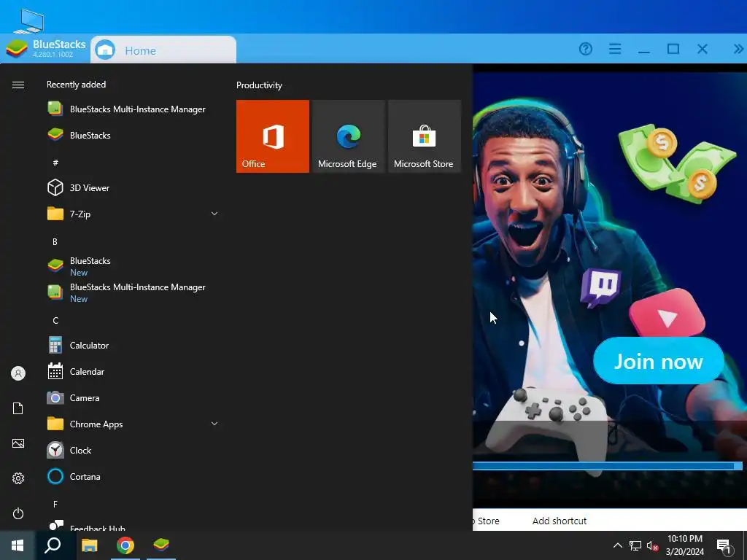The width and height of the screenshot is (747, 560).
Task: Open the notification center icon
Action: pyautogui.click(x=724, y=546)
